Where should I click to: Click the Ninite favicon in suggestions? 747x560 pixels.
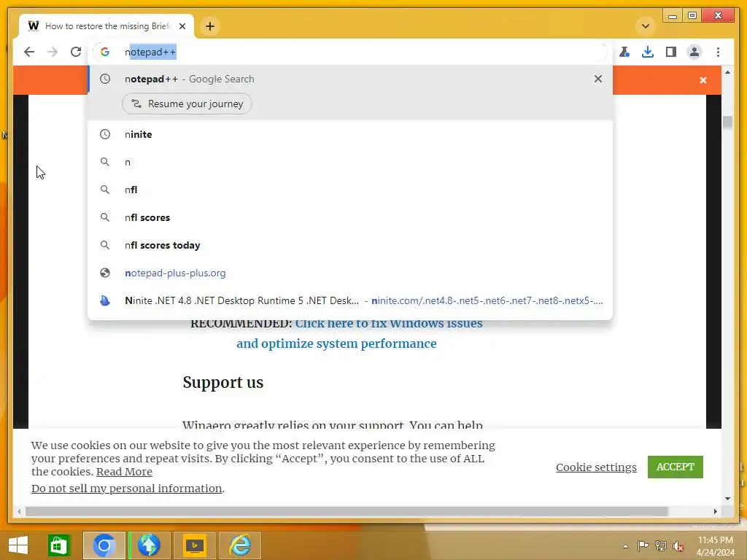pos(105,300)
